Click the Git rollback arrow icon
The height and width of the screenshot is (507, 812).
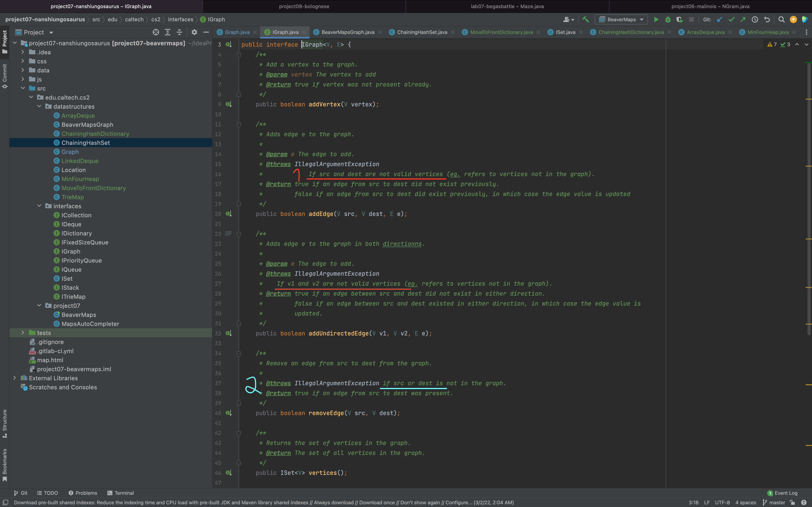click(767, 19)
